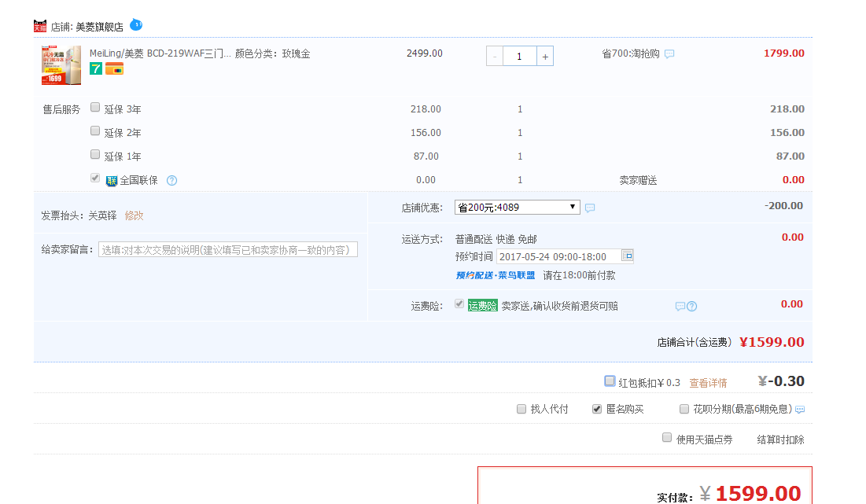
Task: Open the 店铺优惠 省200元 dropdown
Action: 517,208
